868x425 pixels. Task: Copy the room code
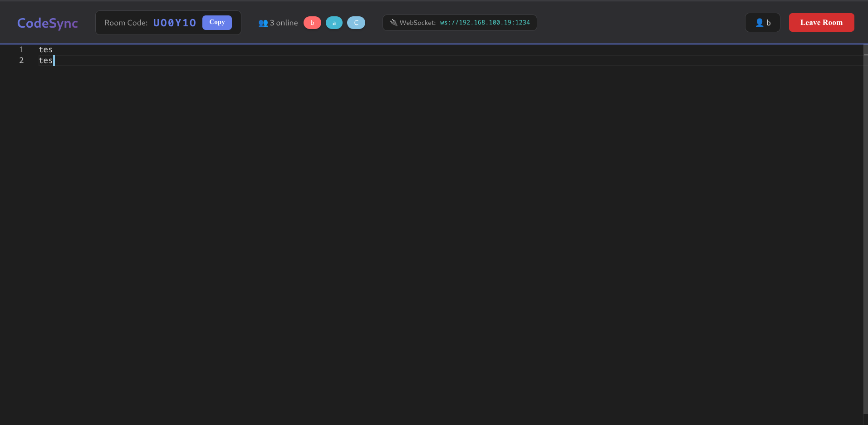tap(217, 22)
